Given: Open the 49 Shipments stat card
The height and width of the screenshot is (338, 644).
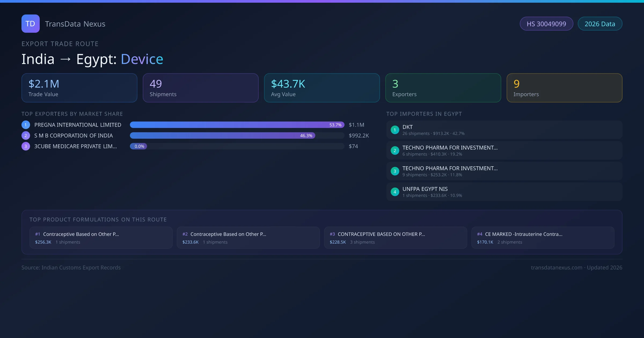Looking at the screenshot, I should (200, 88).
